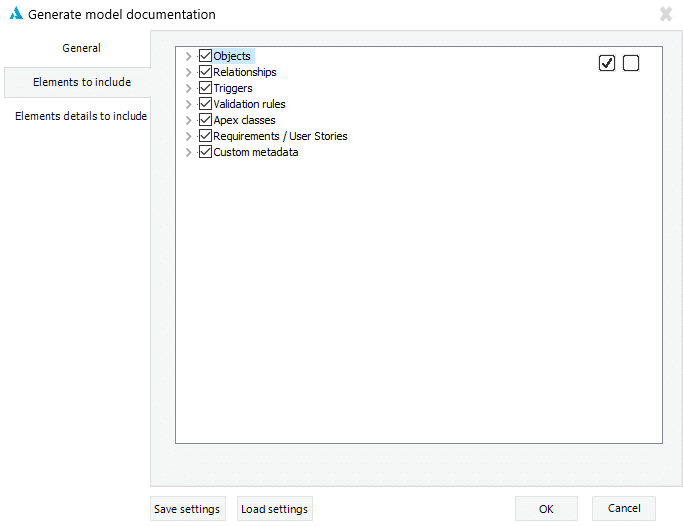Click the Save settings button
Image resolution: width=683 pixels, height=527 pixels.
[187, 509]
